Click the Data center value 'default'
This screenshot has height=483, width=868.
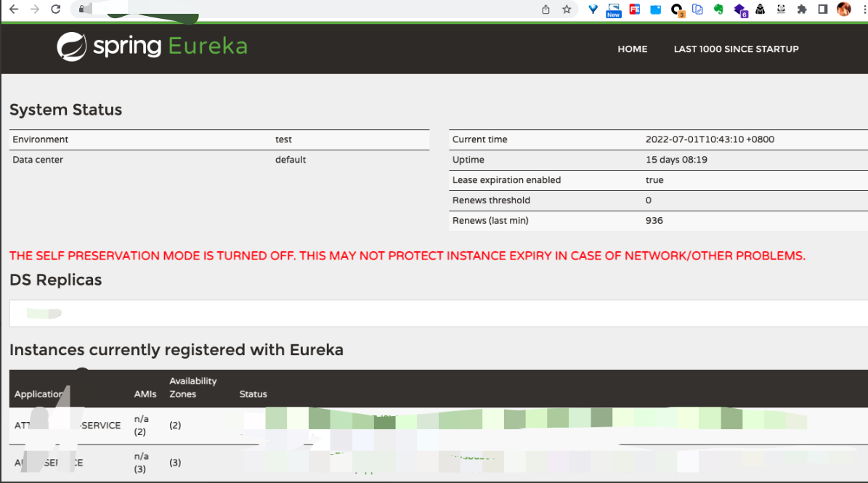tap(291, 159)
